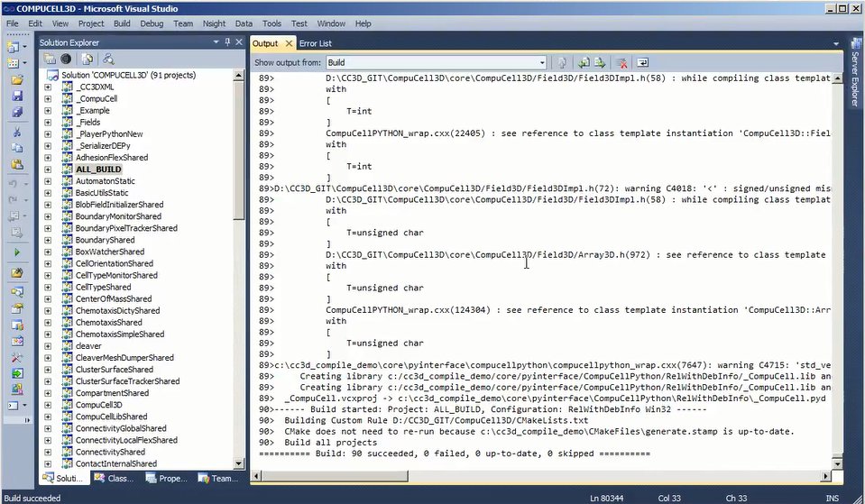This screenshot has width=865, height=504.
Task: Click the Cut scissors icon
Action: point(17,132)
